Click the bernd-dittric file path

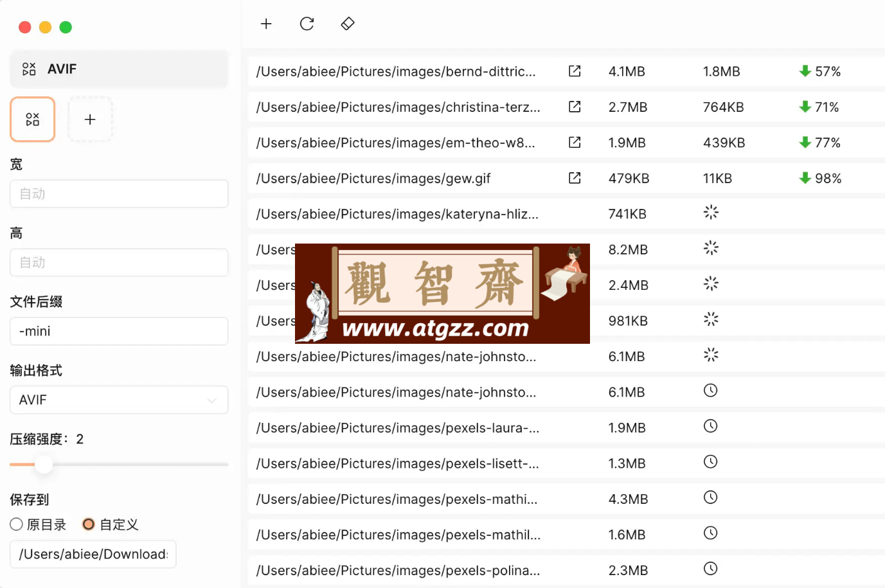point(396,71)
